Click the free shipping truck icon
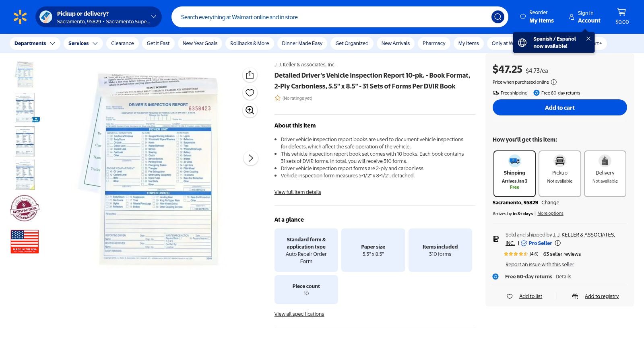Viewport: 644px width, 362px height. (496, 93)
